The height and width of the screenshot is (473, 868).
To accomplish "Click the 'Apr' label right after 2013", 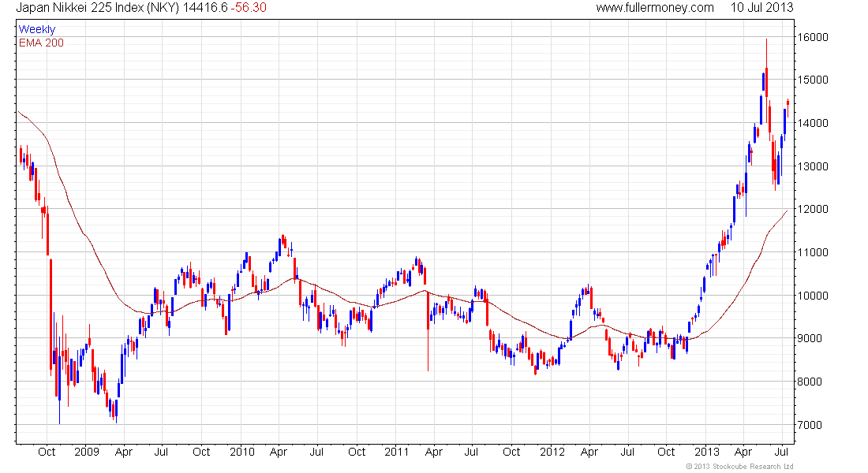I will [743, 452].
